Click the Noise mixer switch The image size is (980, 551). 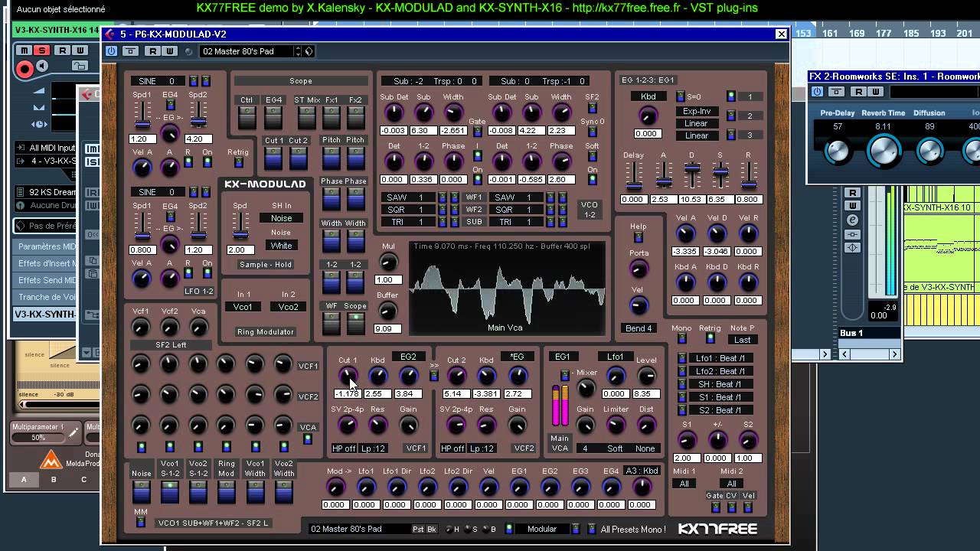[142, 491]
